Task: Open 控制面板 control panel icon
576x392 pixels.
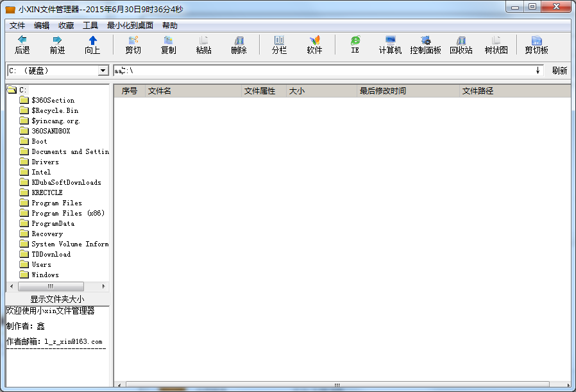Action: point(425,40)
